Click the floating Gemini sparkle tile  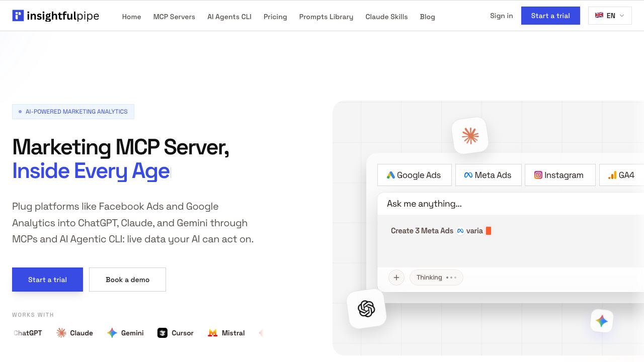click(602, 321)
